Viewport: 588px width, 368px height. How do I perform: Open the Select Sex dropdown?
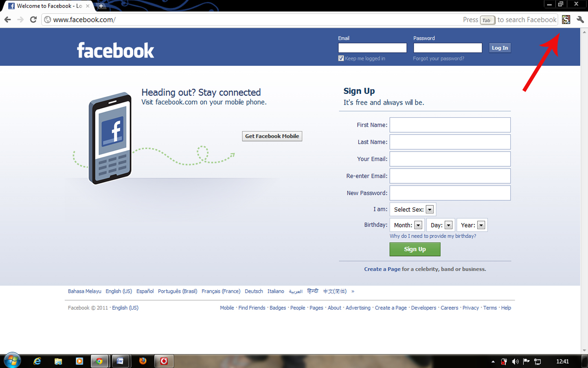click(413, 209)
